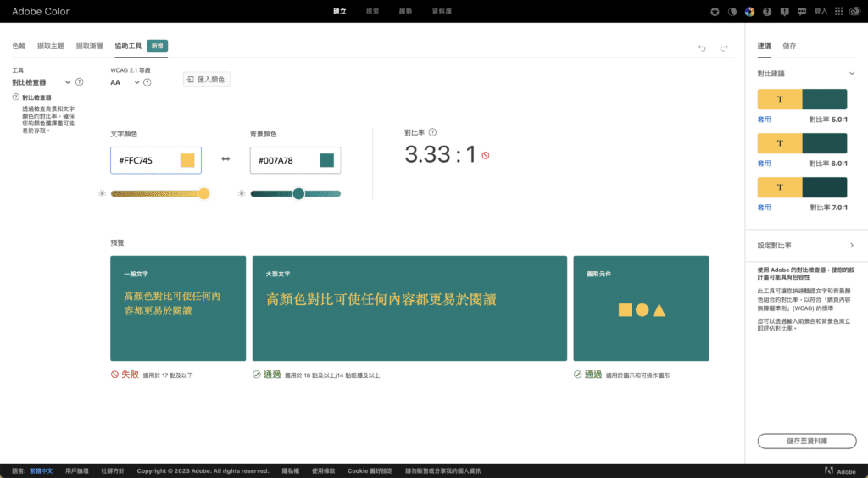Open the apps grid icon
Image resolution: width=868 pixels, height=478 pixels.
click(x=838, y=12)
